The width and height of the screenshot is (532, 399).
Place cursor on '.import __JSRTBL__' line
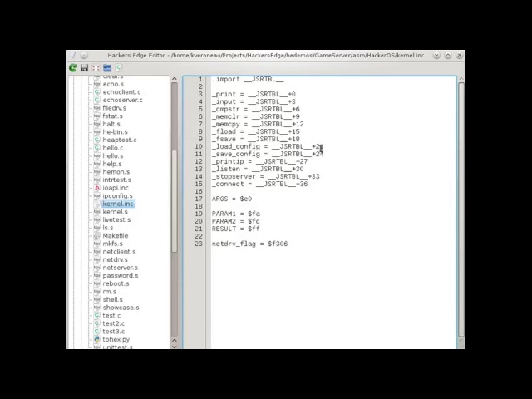pos(248,80)
